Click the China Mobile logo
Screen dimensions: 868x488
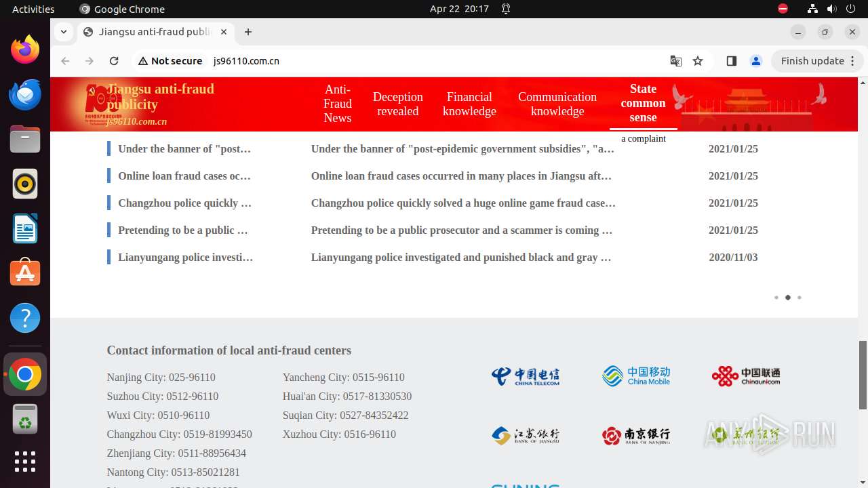click(x=636, y=375)
